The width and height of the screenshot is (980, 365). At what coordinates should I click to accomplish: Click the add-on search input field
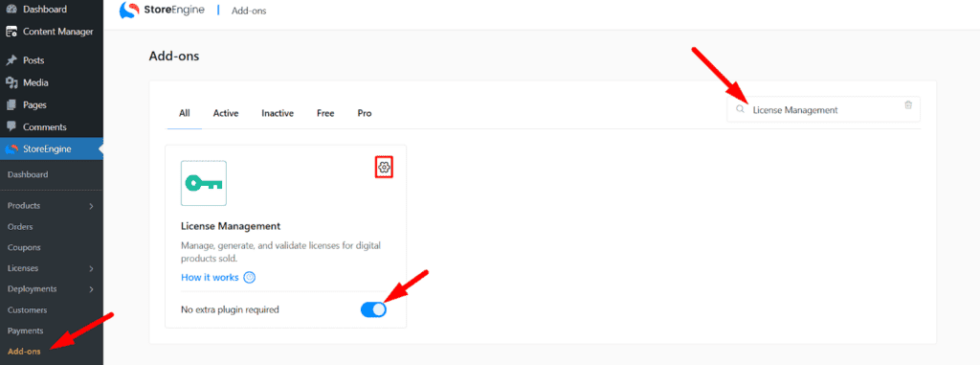click(824, 109)
